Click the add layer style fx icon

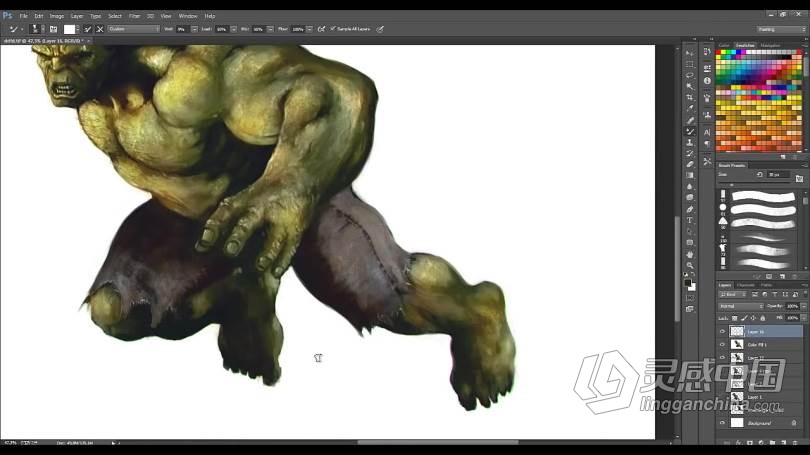click(x=739, y=443)
